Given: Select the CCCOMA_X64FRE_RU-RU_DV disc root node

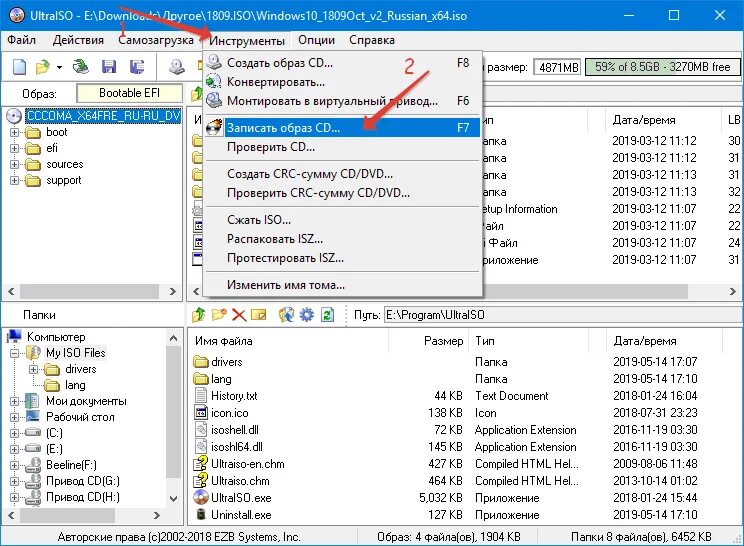Looking at the screenshot, I should 103,116.
